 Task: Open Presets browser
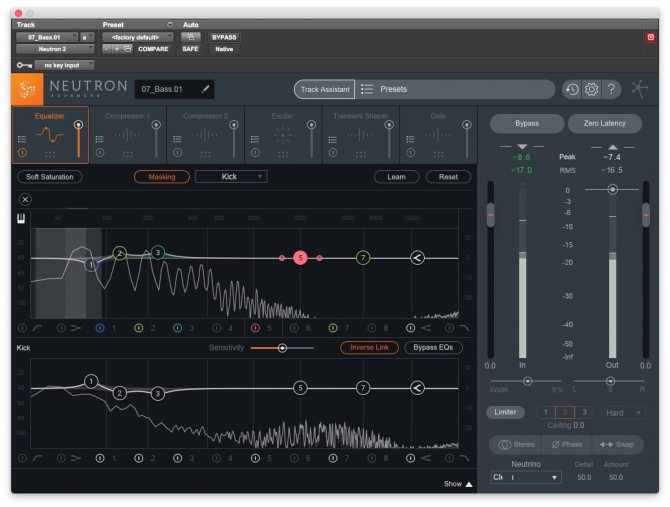455,89
